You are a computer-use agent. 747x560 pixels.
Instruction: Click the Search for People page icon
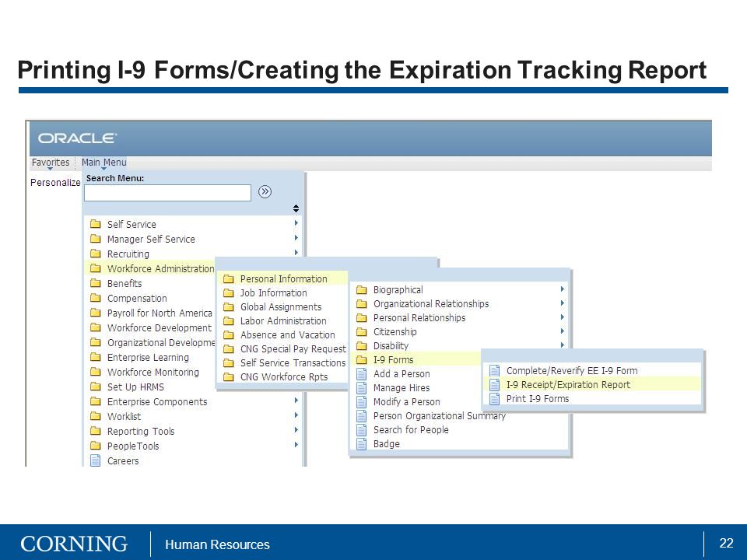point(362,429)
